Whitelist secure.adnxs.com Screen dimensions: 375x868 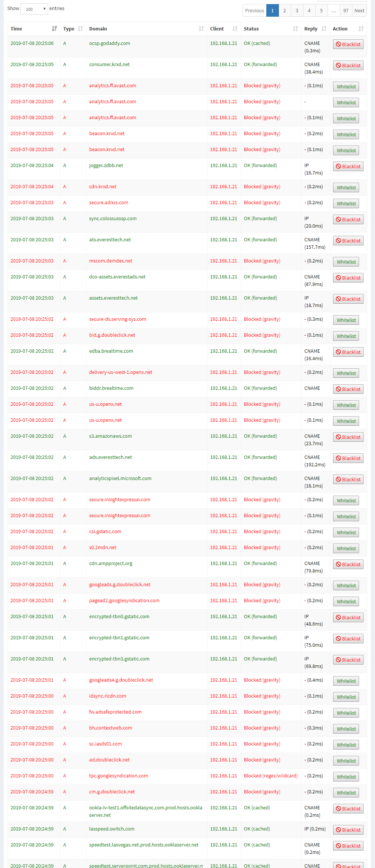click(346, 203)
